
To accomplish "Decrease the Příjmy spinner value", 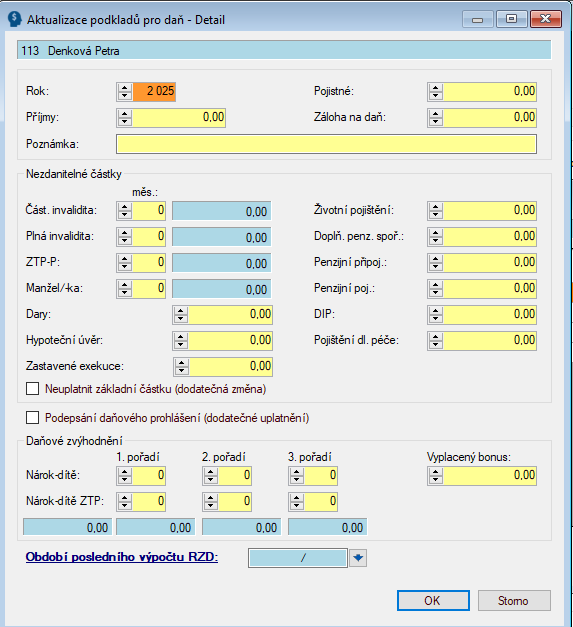I will pos(125,121).
